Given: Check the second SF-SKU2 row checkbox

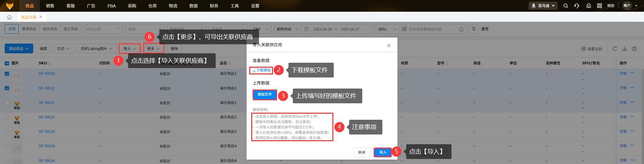Looking at the screenshot, I should pyautogui.click(x=7, y=117).
